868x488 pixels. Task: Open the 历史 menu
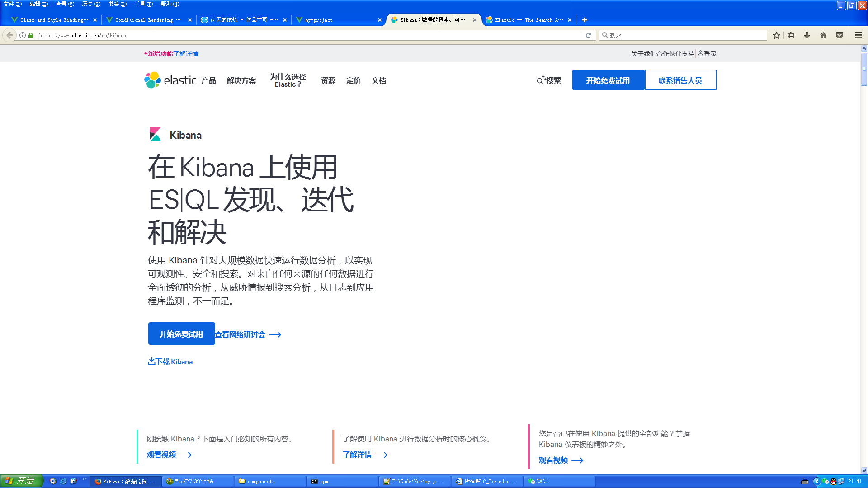coord(91,4)
